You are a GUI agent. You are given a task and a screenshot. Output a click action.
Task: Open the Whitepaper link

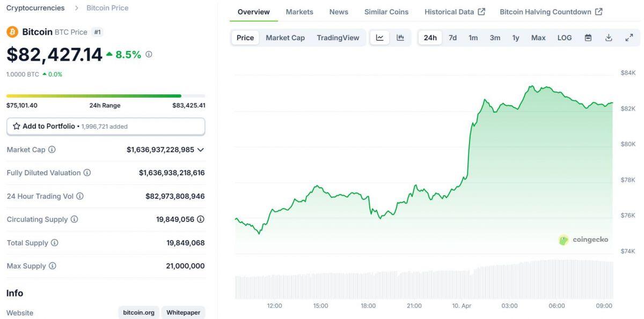(183, 313)
